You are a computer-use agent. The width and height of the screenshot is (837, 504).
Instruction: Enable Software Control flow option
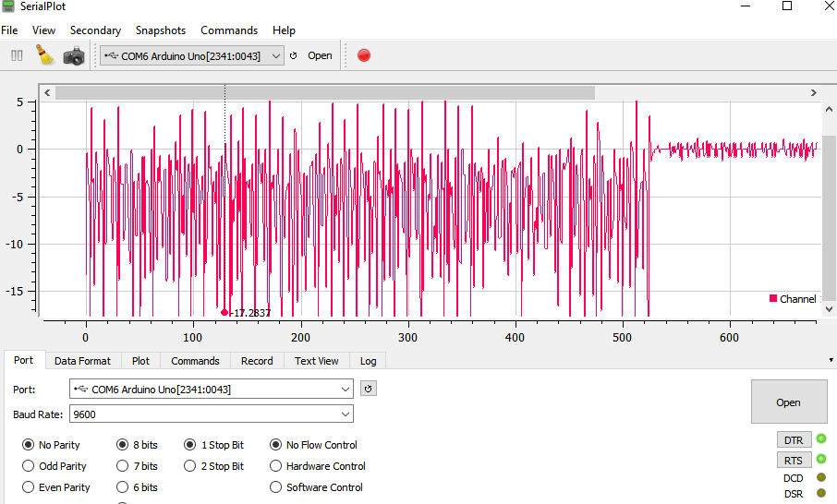pyautogui.click(x=316, y=487)
